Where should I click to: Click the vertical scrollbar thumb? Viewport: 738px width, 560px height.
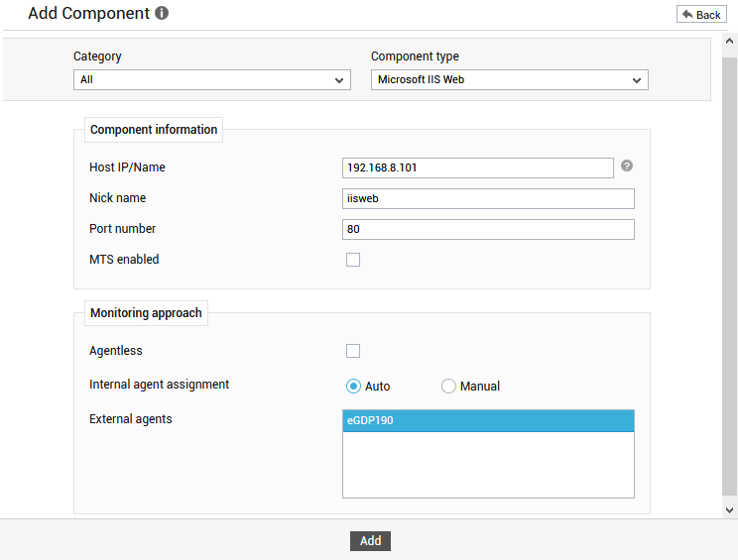[729, 277]
